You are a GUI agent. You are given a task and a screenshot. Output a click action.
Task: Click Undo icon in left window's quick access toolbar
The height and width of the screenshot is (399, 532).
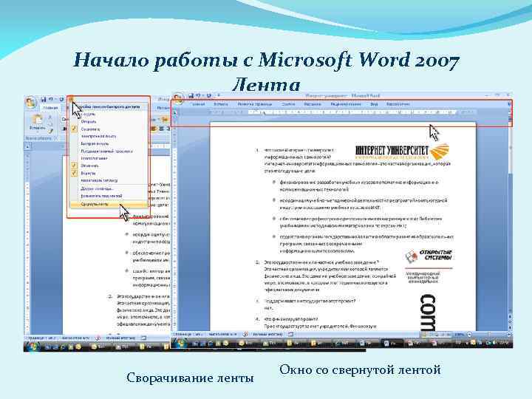[51, 100]
